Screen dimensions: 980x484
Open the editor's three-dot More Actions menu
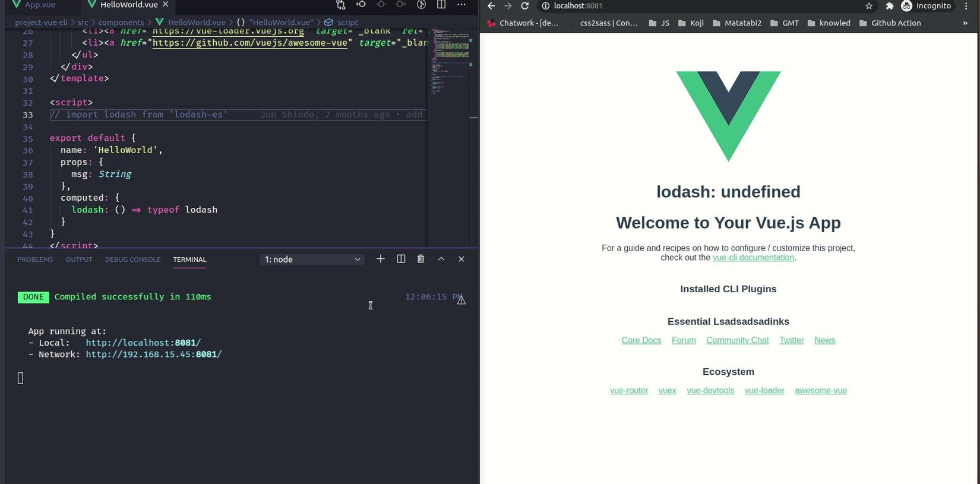461,5
